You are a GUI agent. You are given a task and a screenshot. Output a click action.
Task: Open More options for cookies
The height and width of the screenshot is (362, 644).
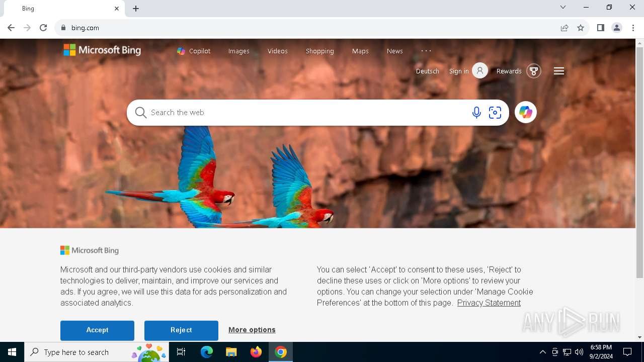tap(252, 330)
